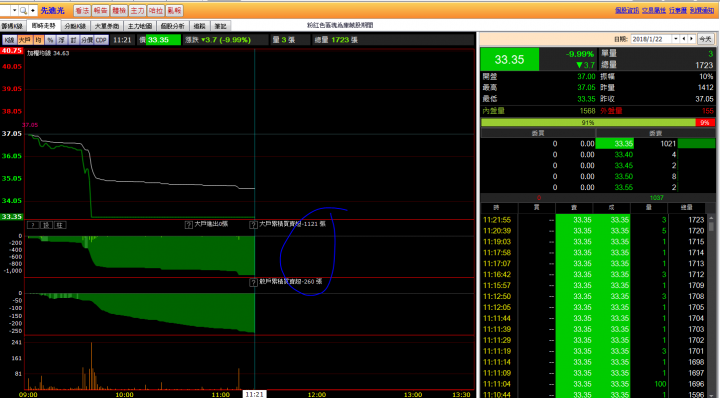
Task: Open the 個股分析 tab
Action: 173,26
